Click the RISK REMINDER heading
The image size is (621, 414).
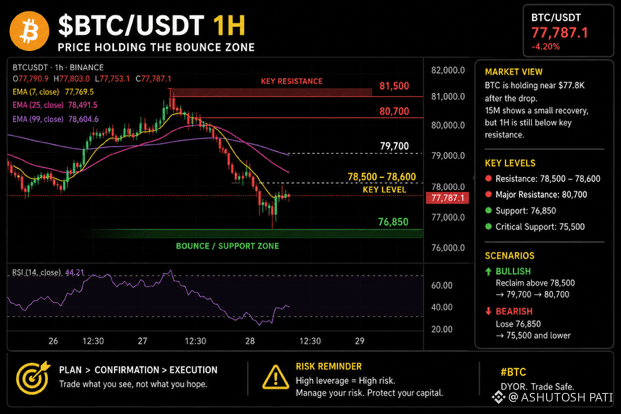[x=329, y=366]
